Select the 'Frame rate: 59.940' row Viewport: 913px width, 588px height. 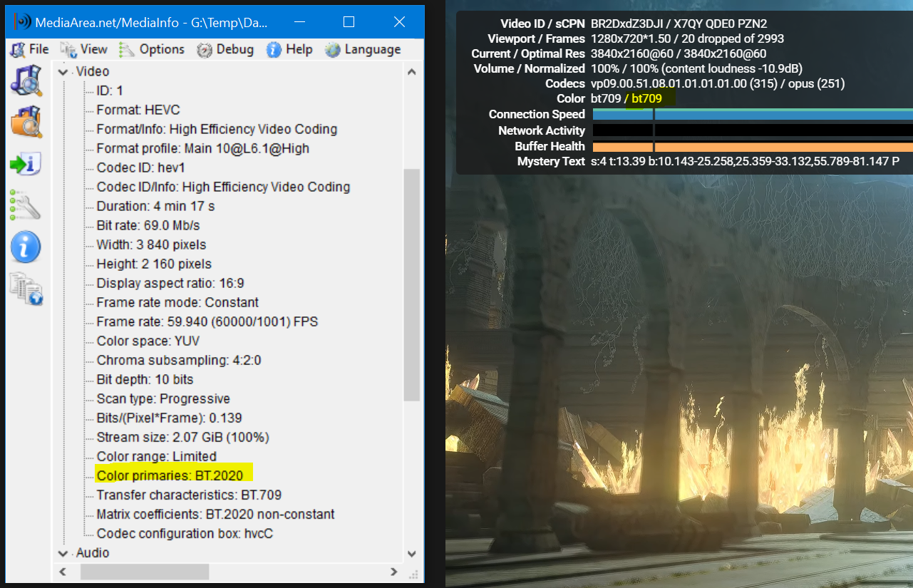point(207,321)
